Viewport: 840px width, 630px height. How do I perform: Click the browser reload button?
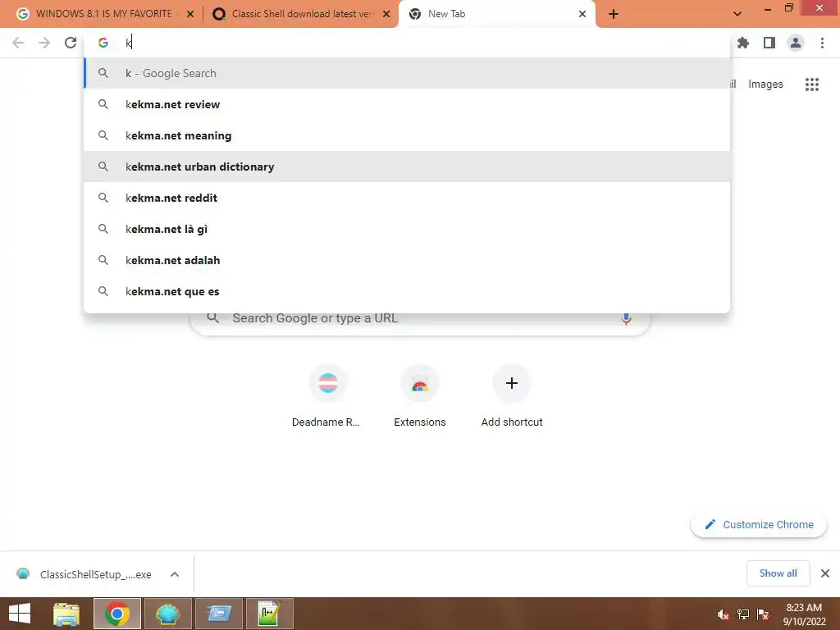pyautogui.click(x=71, y=43)
